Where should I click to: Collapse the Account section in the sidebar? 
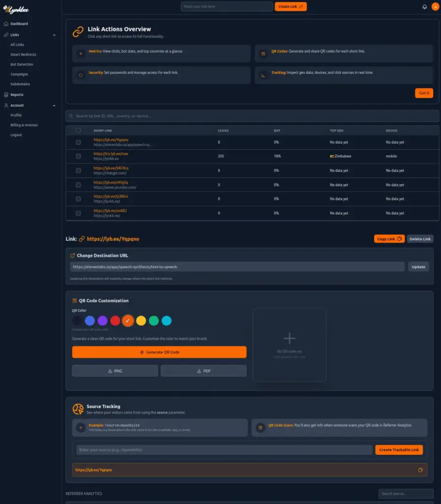tap(54, 105)
